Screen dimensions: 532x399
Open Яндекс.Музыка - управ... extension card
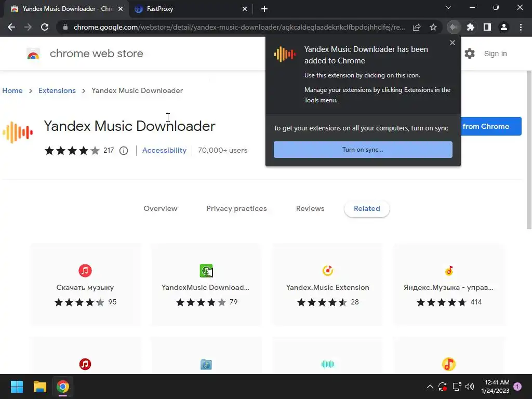coord(449,285)
